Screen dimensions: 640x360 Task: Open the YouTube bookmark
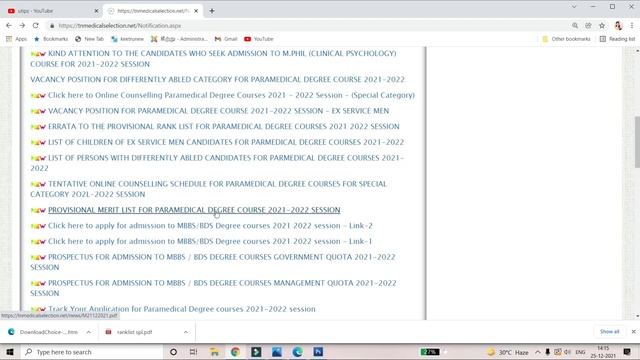pos(259,39)
